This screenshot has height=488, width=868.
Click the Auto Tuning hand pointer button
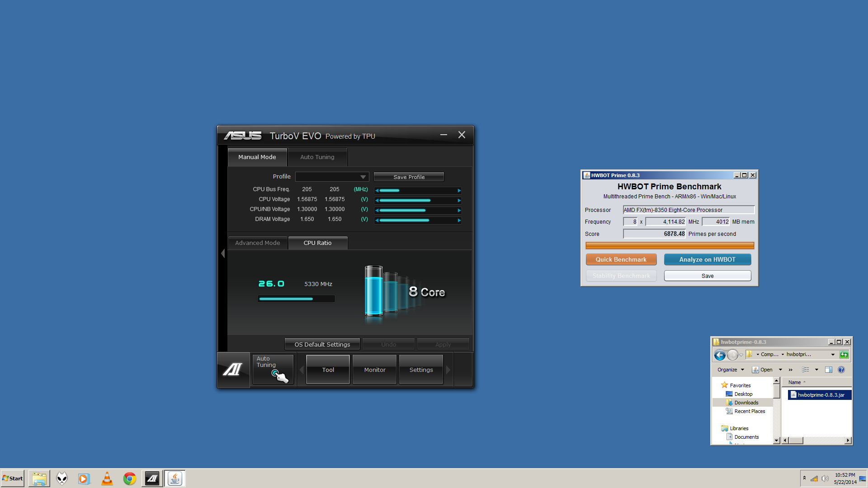tap(273, 370)
